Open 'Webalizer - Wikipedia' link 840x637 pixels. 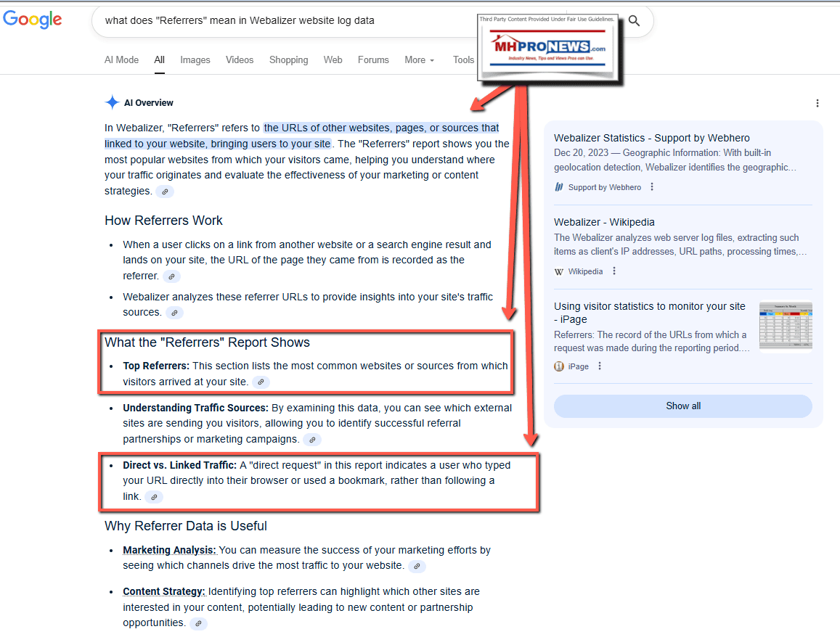(604, 222)
